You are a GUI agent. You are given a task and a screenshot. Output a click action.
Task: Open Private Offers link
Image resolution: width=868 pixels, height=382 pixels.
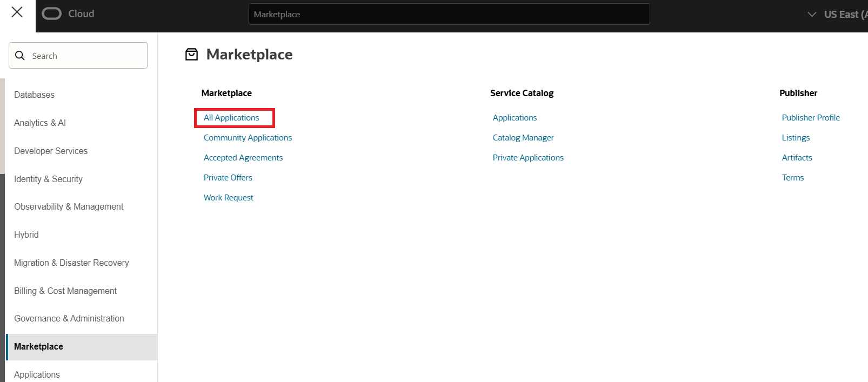click(x=228, y=178)
